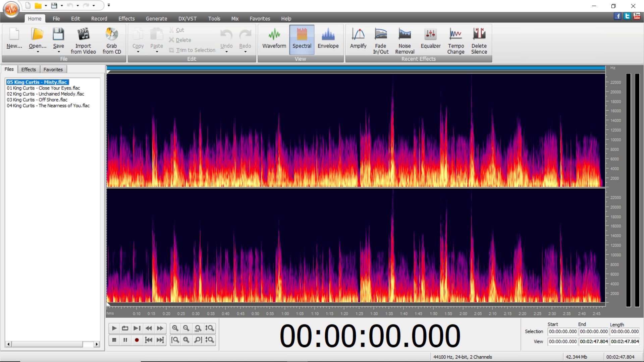Switch to Favorites panel tab

click(53, 69)
